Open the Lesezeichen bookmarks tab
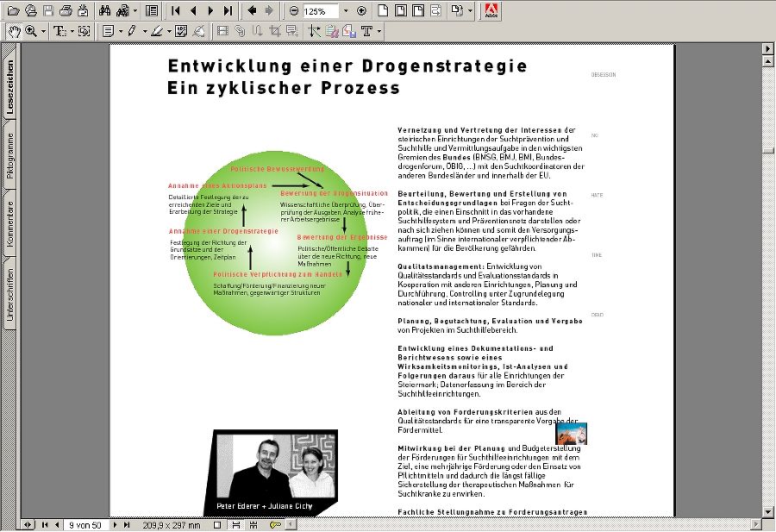Viewport: 776px width, 532px height. pyautogui.click(x=9, y=87)
